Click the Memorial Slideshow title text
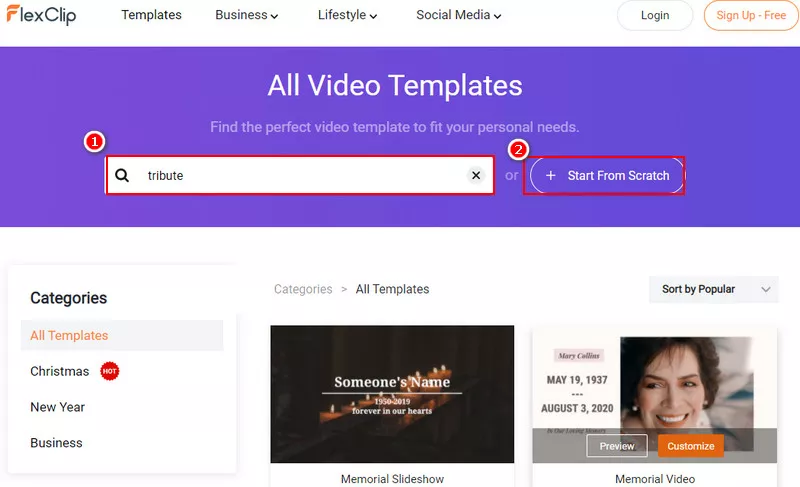The height and width of the screenshot is (487, 800). point(392,479)
